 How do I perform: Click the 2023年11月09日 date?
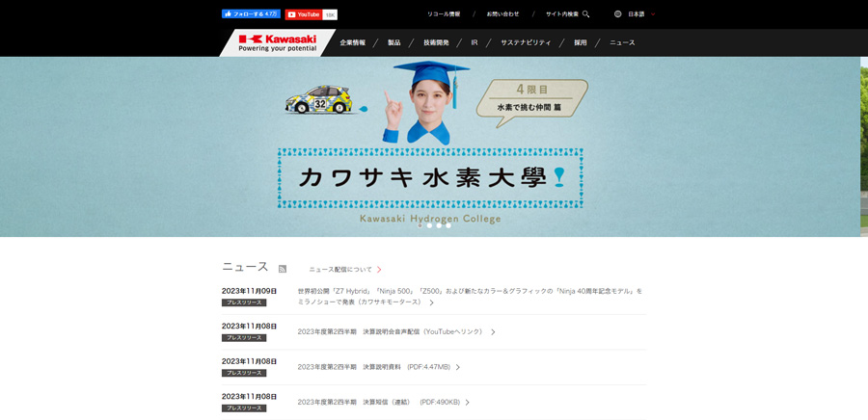tap(249, 291)
